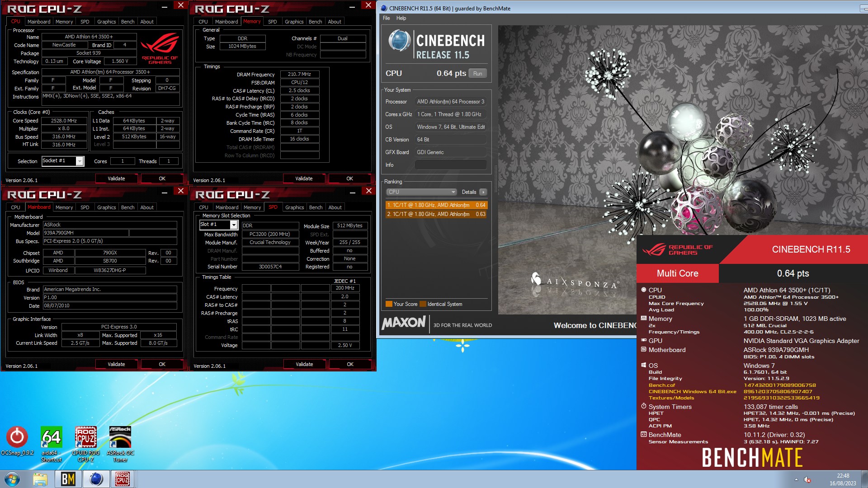Click ROG logo in CPU-Z CPU window
Viewport: 868px width, 488px height.
(x=160, y=49)
